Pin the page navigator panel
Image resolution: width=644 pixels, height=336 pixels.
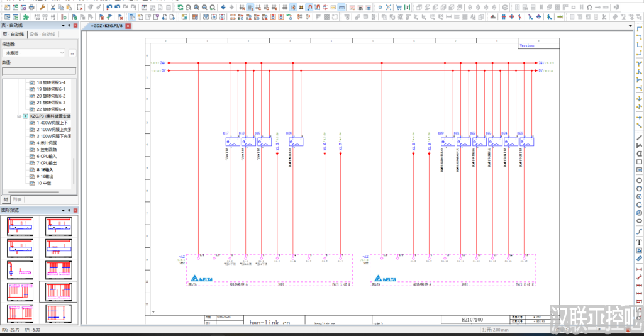coord(69,25)
